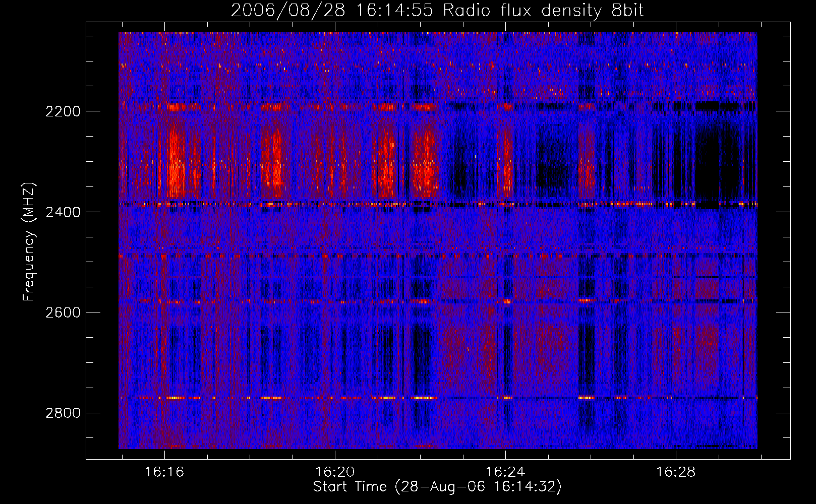Select the 2600 frequency axis label

(63, 312)
